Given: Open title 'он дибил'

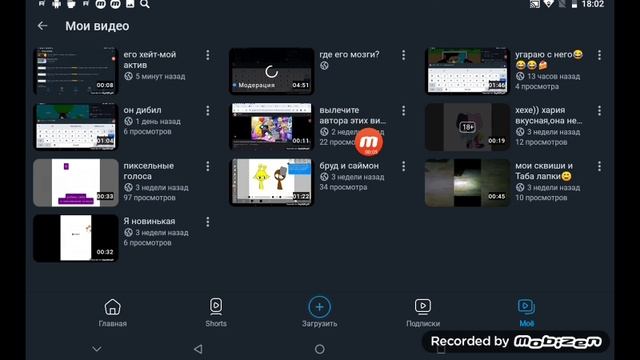Looking at the screenshot, I should tap(142, 110).
